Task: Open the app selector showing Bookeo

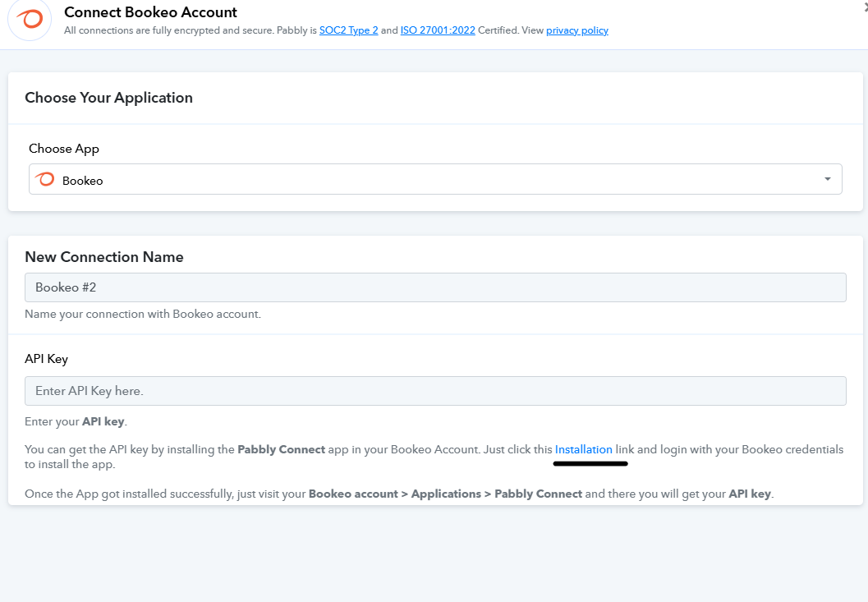Action: 435,179
